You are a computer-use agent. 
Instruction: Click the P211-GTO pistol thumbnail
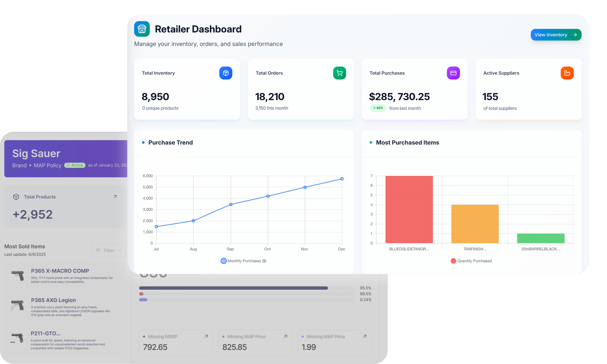17,338
